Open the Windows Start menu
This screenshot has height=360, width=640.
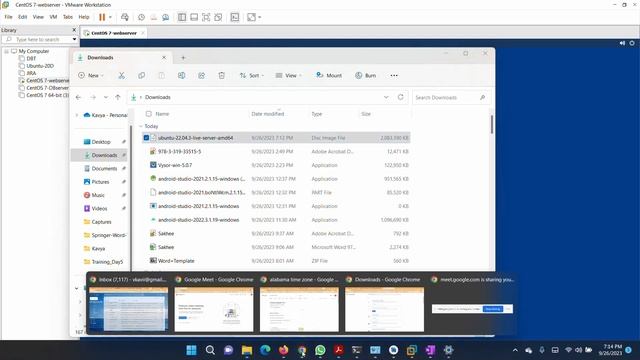tap(191, 350)
